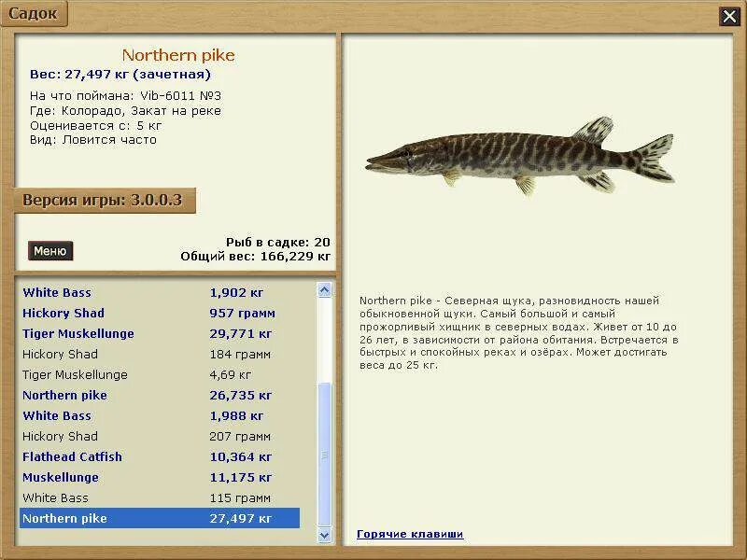
Task: Select the Flathead Catfish entry
Action: pos(140,456)
